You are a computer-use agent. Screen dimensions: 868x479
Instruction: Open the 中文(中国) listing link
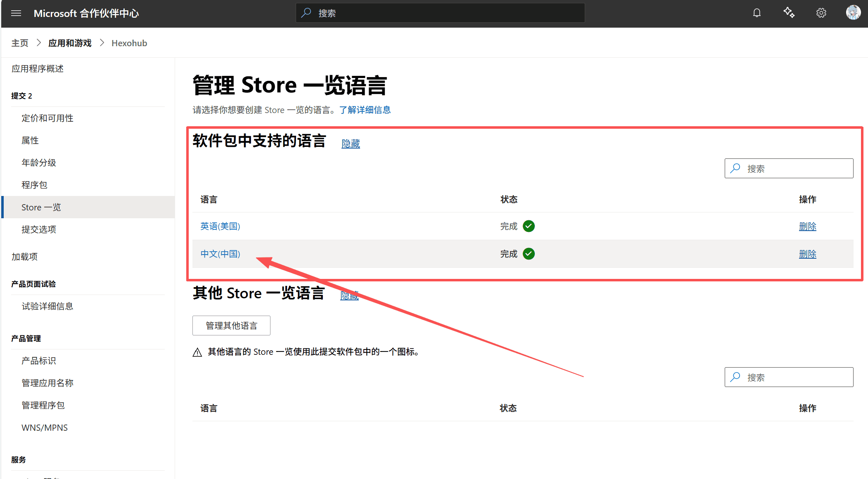click(220, 254)
